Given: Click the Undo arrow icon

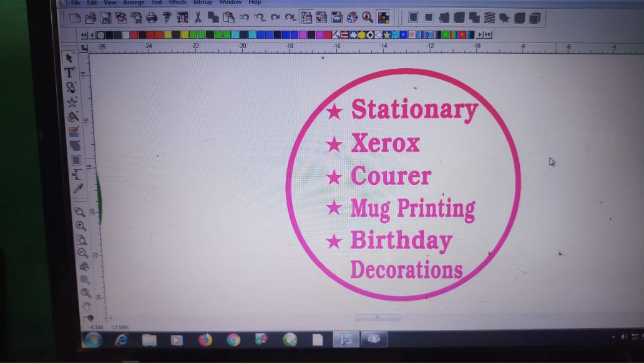Looking at the screenshot, I should pyautogui.click(x=245, y=17).
